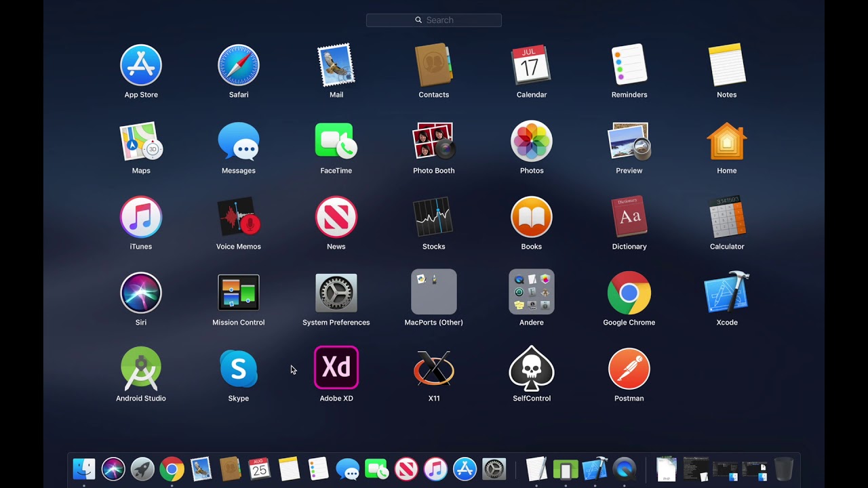Launch Google Chrome from the Launchpad grid

coord(629,293)
